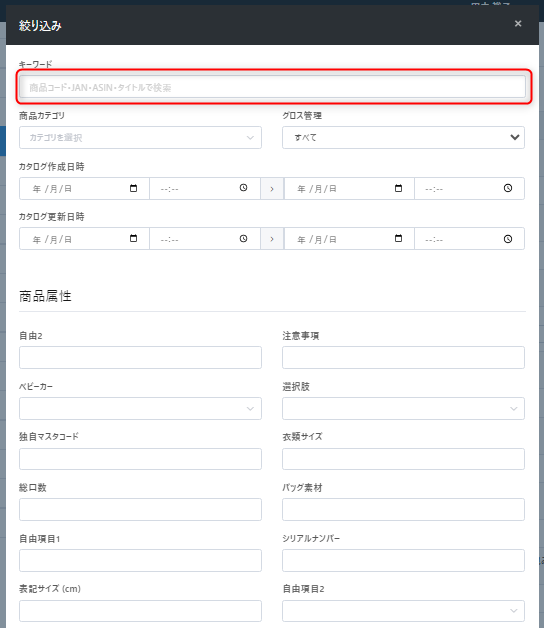The width and height of the screenshot is (544, 628).
Task: Click the カタログ更新日時 end date field
Action: click(x=349, y=239)
